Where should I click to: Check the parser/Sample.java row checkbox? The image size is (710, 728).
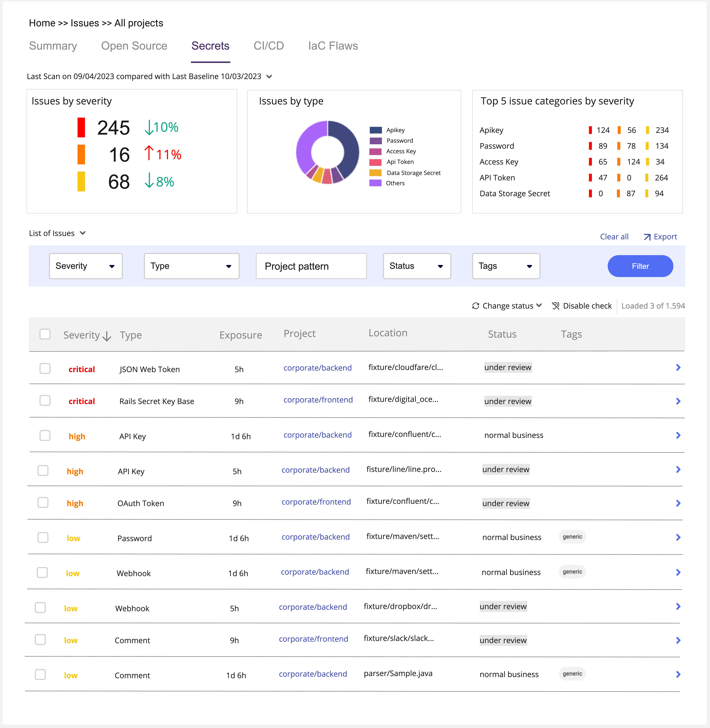pyautogui.click(x=40, y=675)
